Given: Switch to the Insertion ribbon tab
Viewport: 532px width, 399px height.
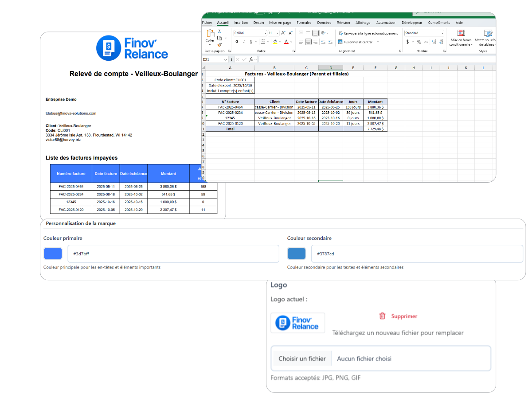Looking at the screenshot, I should [241, 23].
